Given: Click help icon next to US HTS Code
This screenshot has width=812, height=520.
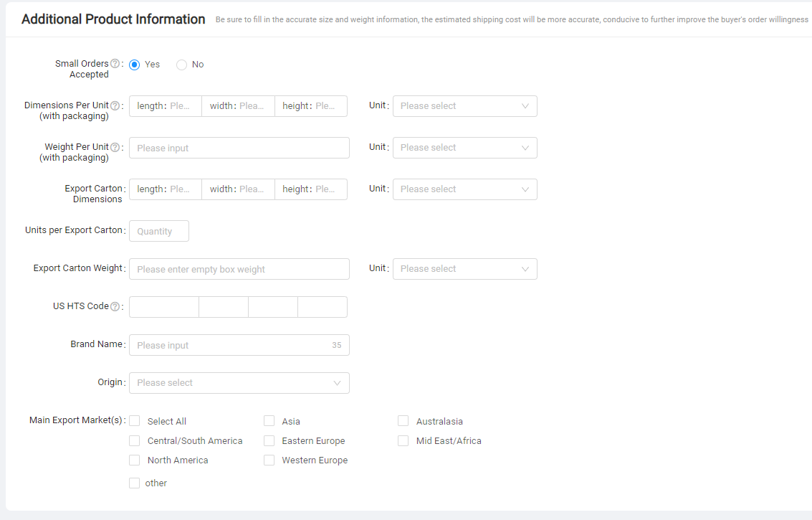Looking at the screenshot, I should (115, 306).
